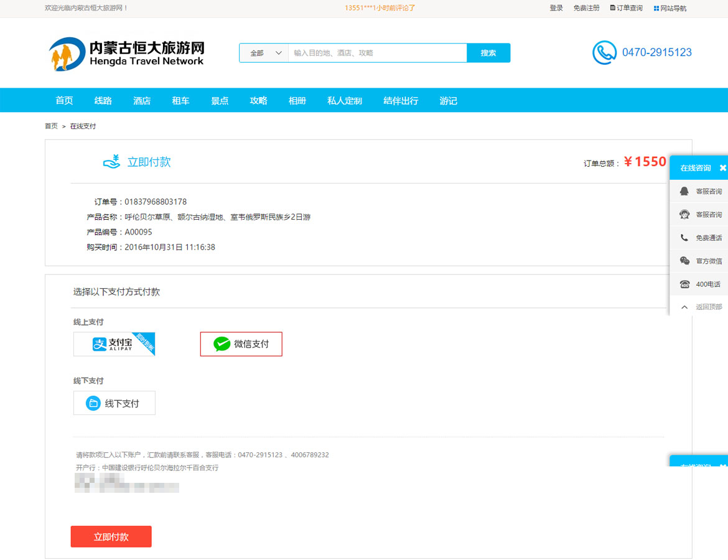Image resolution: width=728 pixels, height=560 pixels.
Task: Select Alipay 支付宝 payment option
Action: [114, 344]
